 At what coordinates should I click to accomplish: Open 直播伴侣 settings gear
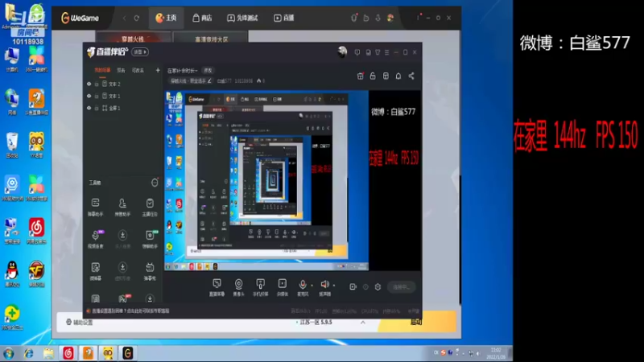coord(378,287)
